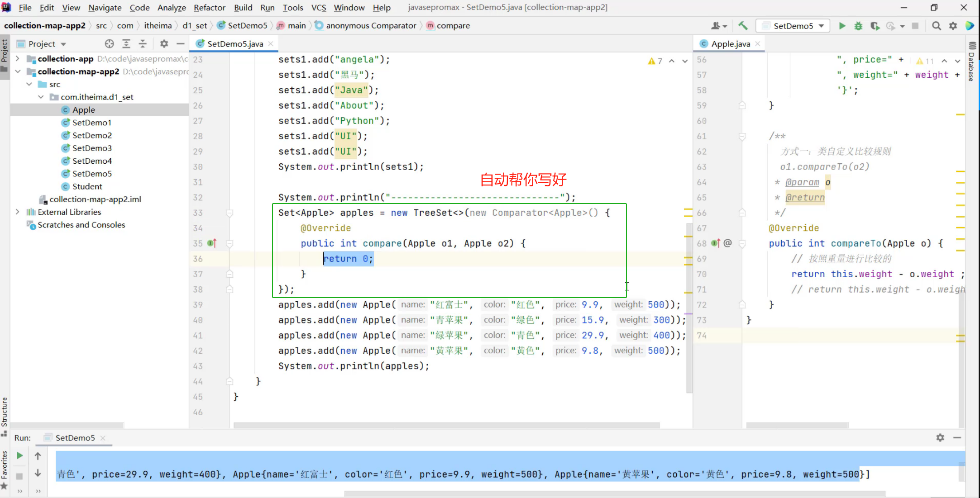
Task: Switch to Apple.java editor tab
Action: (730, 44)
